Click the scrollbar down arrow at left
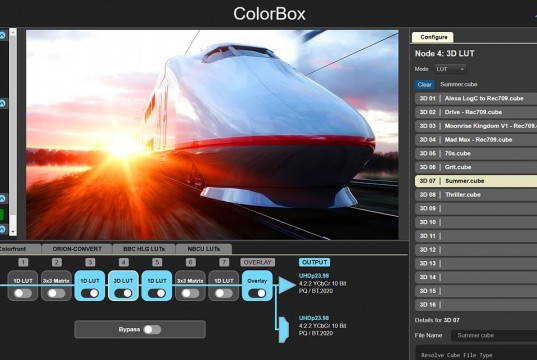This screenshot has height=360, width=537. (13, 232)
